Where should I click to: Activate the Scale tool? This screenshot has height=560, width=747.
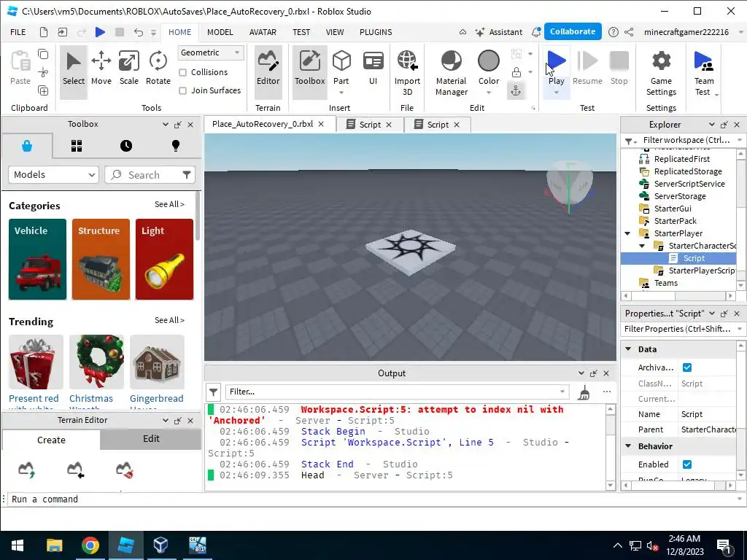(x=128, y=69)
